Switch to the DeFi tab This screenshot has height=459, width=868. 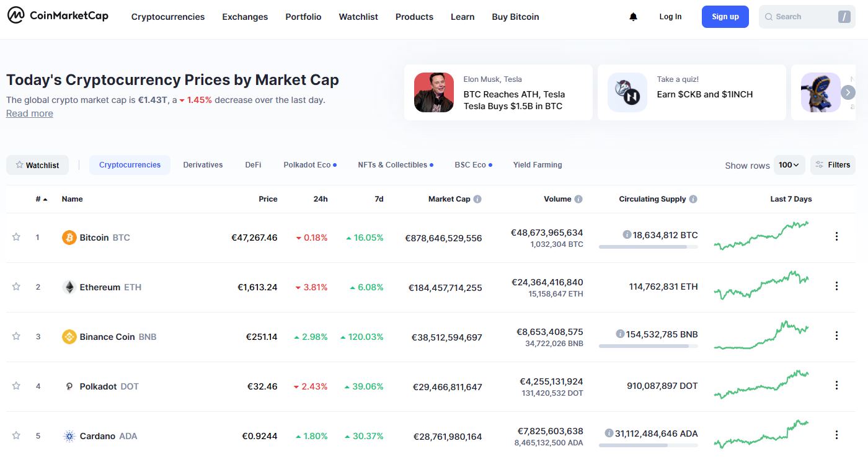[x=253, y=165]
